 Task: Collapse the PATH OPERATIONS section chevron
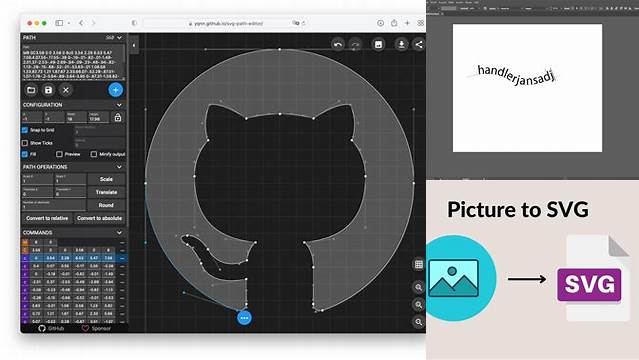(119, 167)
